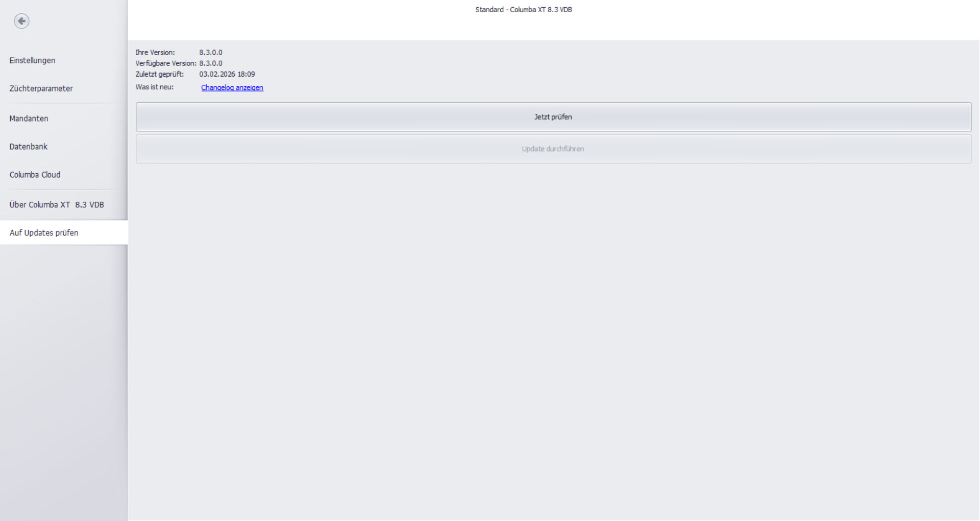Viewport: 980px width, 521px height.
Task: Go to the Datenbank section
Action: [x=28, y=147]
